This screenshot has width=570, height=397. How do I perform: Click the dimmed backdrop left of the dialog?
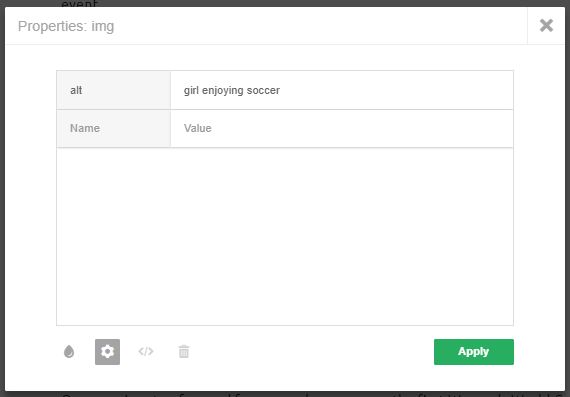(2, 200)
